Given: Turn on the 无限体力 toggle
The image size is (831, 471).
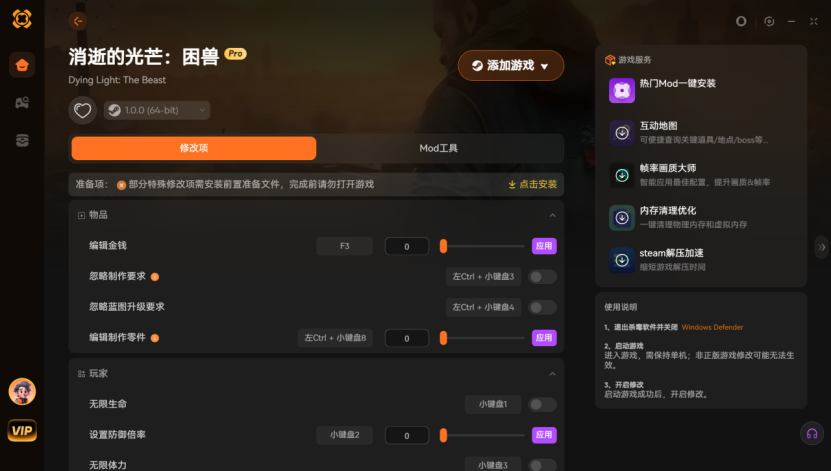Looking at the screenshot, I should (x=542, y=465).
